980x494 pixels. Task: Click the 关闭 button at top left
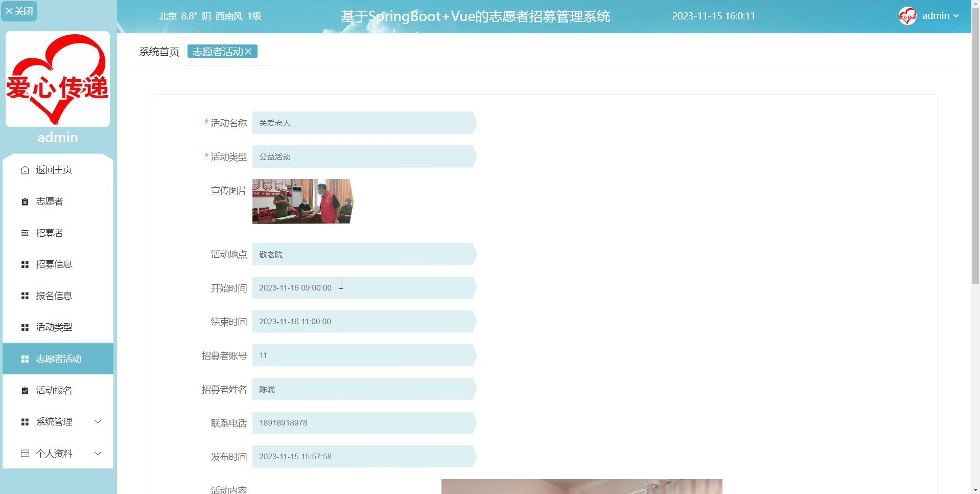tap(19, 11)
